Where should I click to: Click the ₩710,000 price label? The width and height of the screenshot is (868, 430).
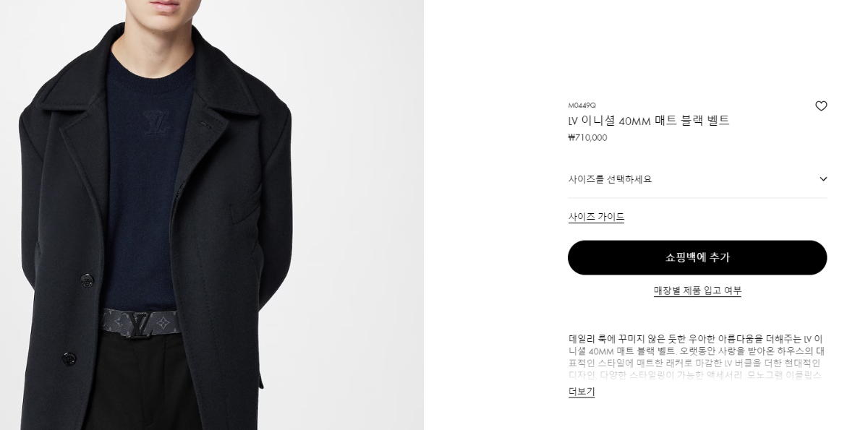point(587,138)
